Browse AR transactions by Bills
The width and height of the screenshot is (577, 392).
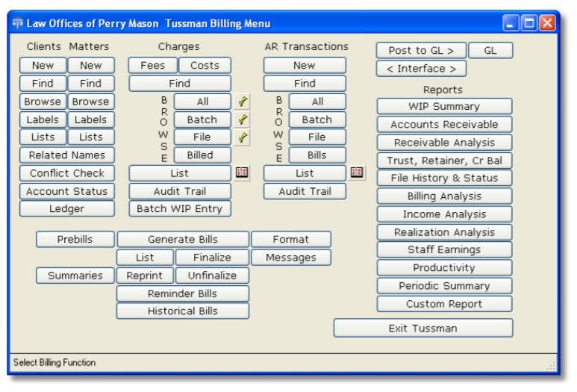[317, 155]
